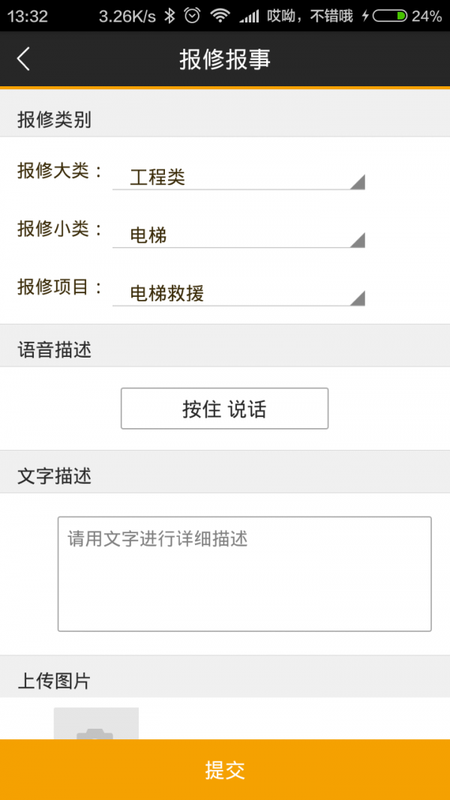Tap the Wi-Fi status icon

(x=220, y=16)
